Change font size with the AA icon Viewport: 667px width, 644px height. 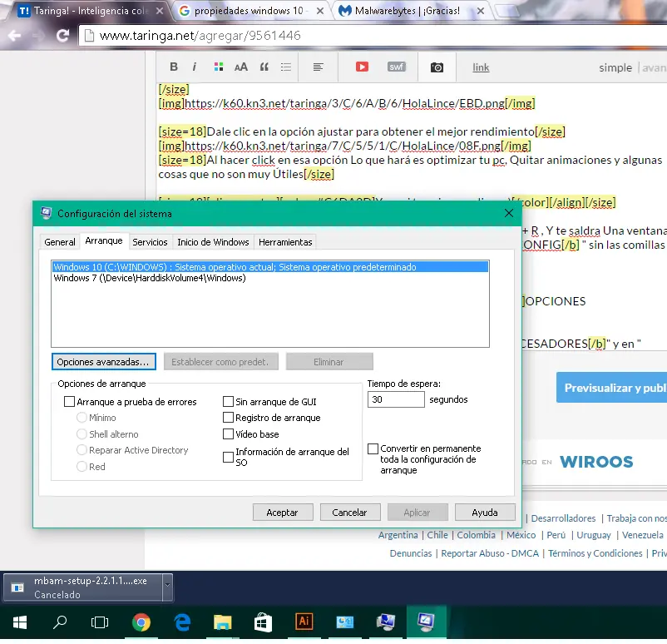tap(240, 67)
